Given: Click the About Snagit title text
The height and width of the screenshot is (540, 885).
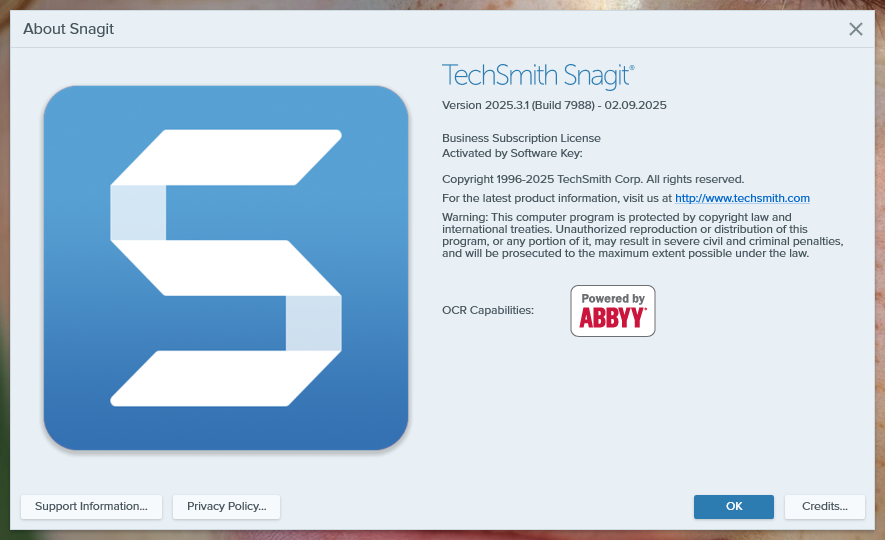Looking at the screenshot, I should (x=68, y=29).
